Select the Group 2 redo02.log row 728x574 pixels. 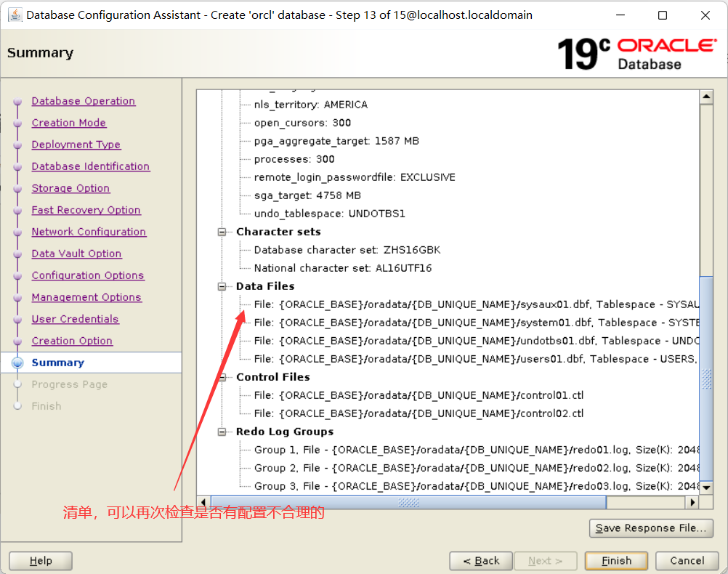pos(477,468)
